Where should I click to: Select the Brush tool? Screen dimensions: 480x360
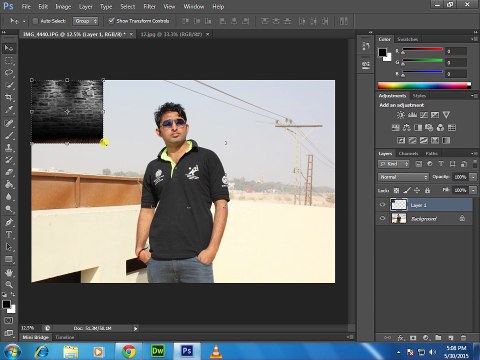pos(9,136)
